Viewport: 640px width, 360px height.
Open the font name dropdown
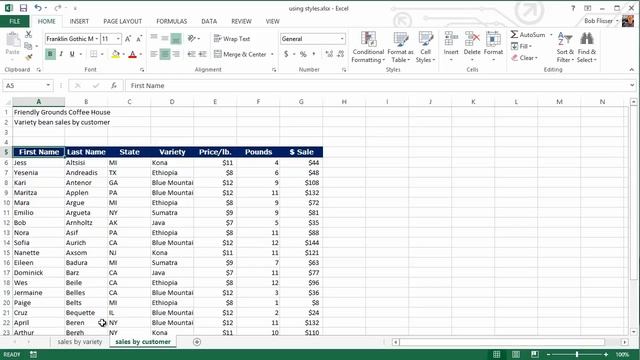click(97, 39)
